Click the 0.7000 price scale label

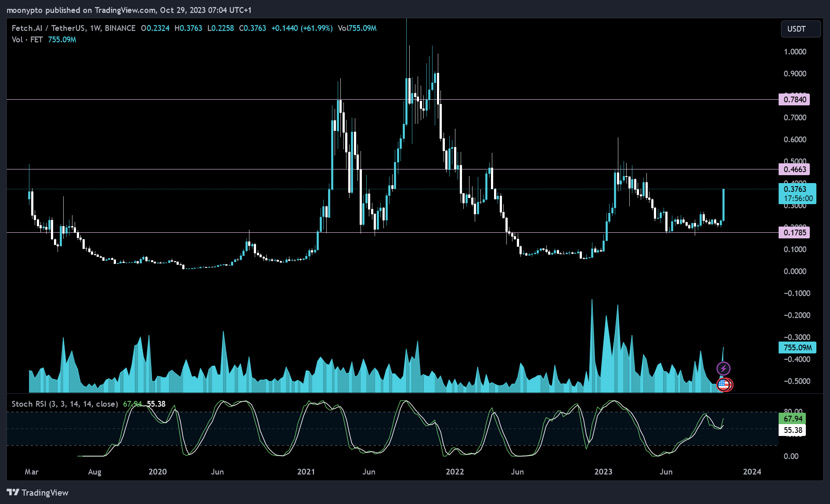tap(795, 117)
